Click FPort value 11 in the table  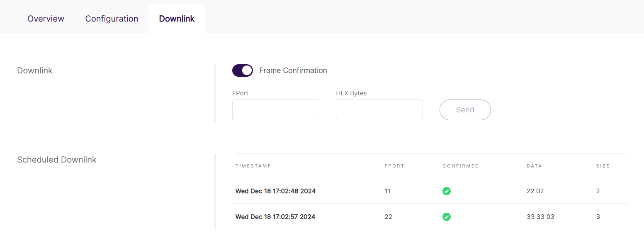point(388,191)
